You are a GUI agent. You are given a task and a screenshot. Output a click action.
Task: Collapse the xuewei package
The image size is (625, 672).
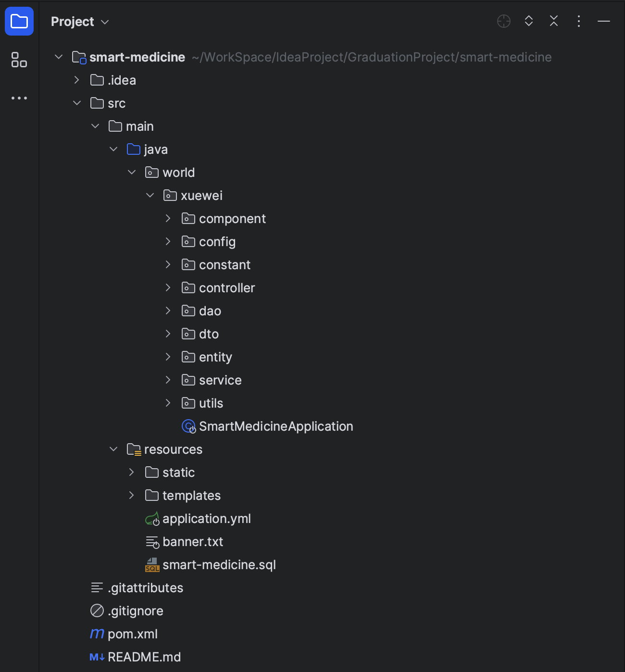click(x=150, y=195)
